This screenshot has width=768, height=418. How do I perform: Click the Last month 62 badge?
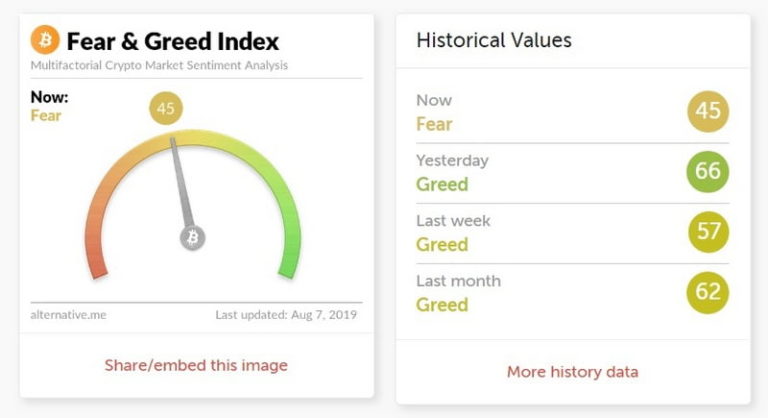708,293
